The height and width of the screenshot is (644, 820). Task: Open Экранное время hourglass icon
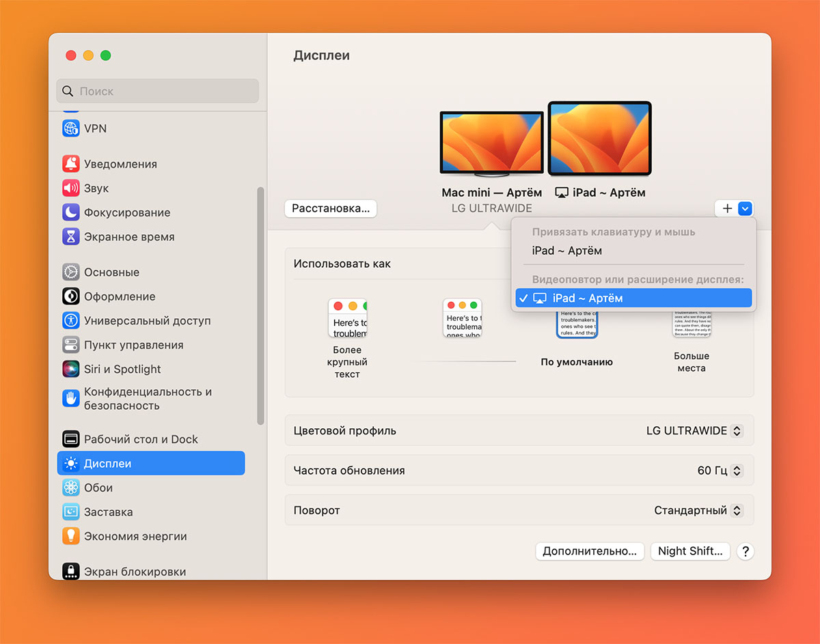[x=71, y=237]
